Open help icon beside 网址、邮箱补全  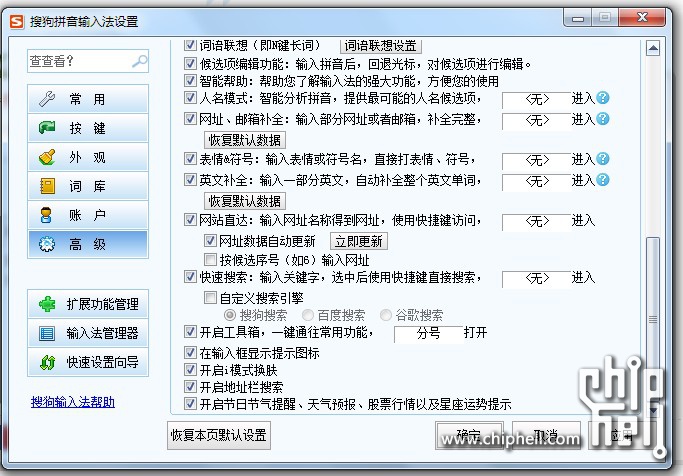tap(603, 118)
